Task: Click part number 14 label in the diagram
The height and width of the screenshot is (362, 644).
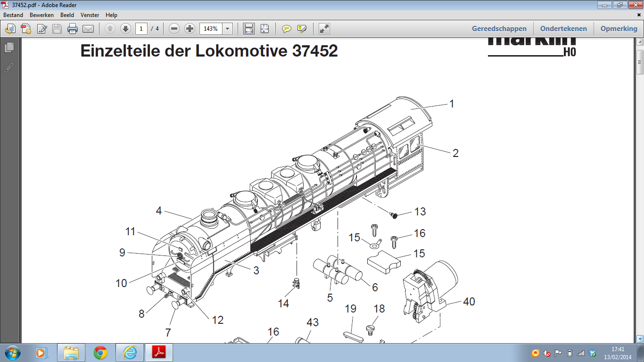Action: (283, 304)
